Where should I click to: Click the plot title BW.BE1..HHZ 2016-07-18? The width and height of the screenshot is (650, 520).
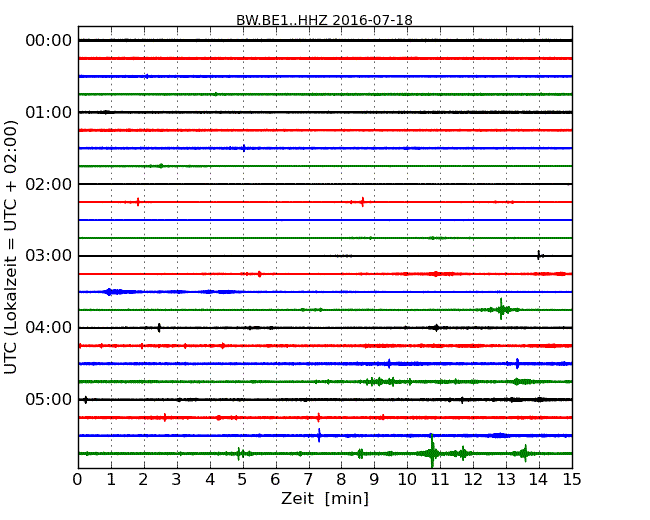[324, 20]
